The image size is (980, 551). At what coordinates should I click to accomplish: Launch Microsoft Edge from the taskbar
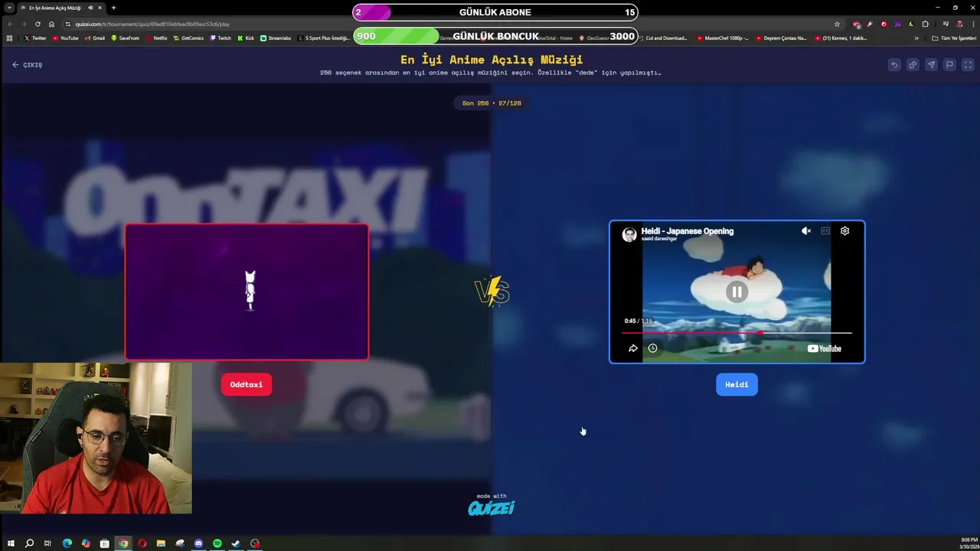coord(67,543)
